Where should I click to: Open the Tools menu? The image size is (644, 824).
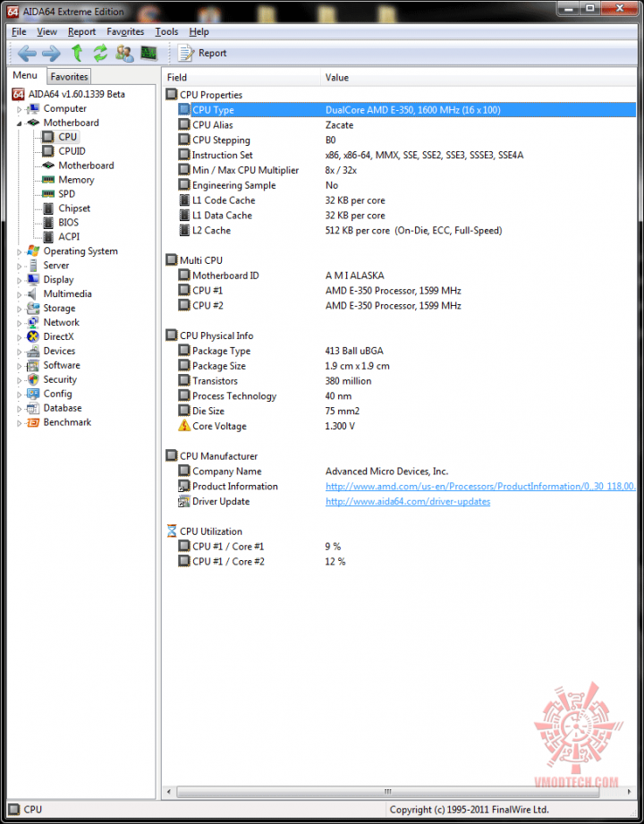point(166,31)
